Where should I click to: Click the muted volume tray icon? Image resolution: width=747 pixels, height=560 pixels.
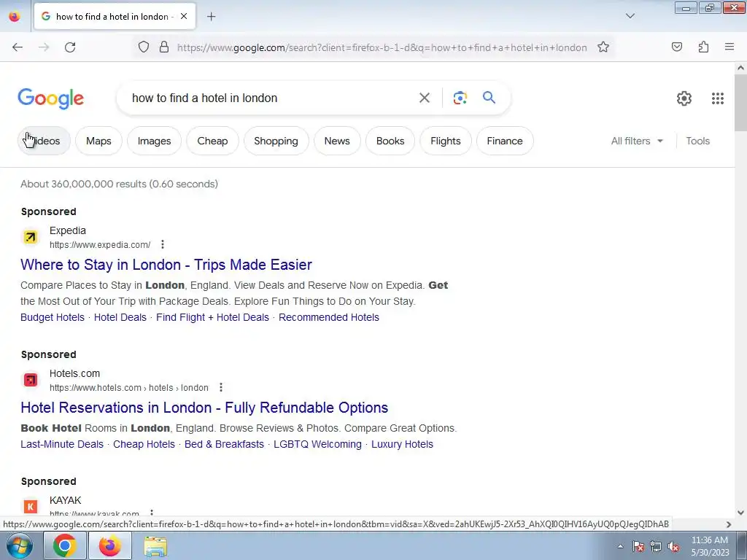pos(673,547)
